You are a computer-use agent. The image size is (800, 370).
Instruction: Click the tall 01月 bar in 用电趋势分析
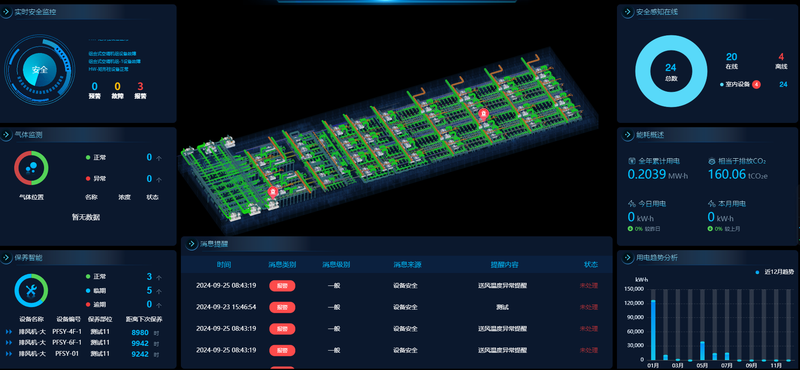(653, 330)
